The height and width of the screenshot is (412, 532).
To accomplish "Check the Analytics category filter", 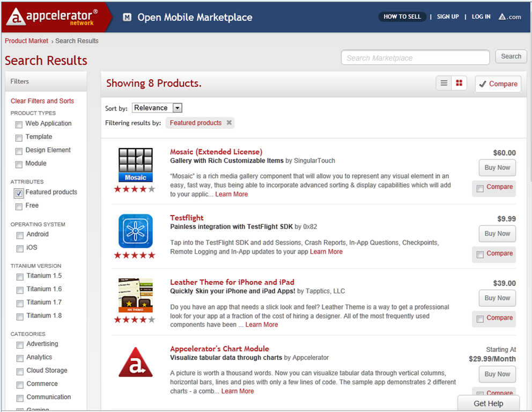I will [20, 358].
